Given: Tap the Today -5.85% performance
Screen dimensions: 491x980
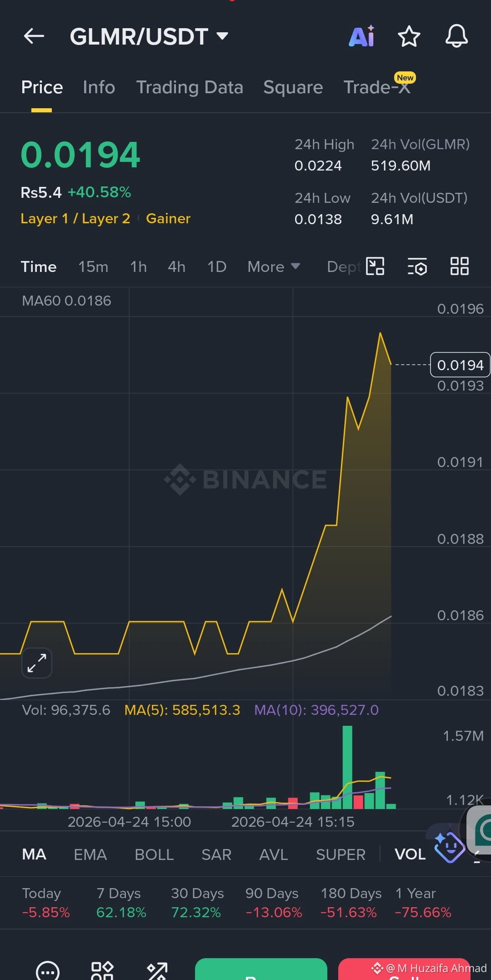Looking at the screenshot, I should click(x=46, y=903).
